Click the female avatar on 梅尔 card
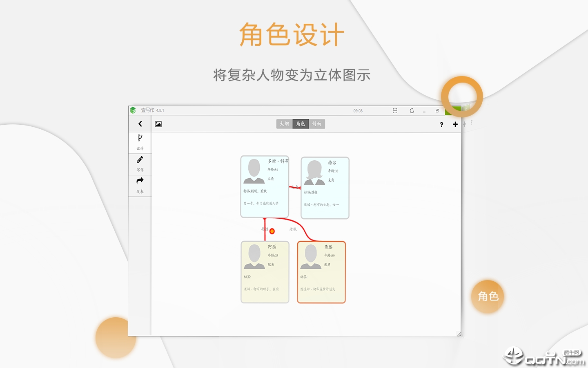 tap(314, 173)
